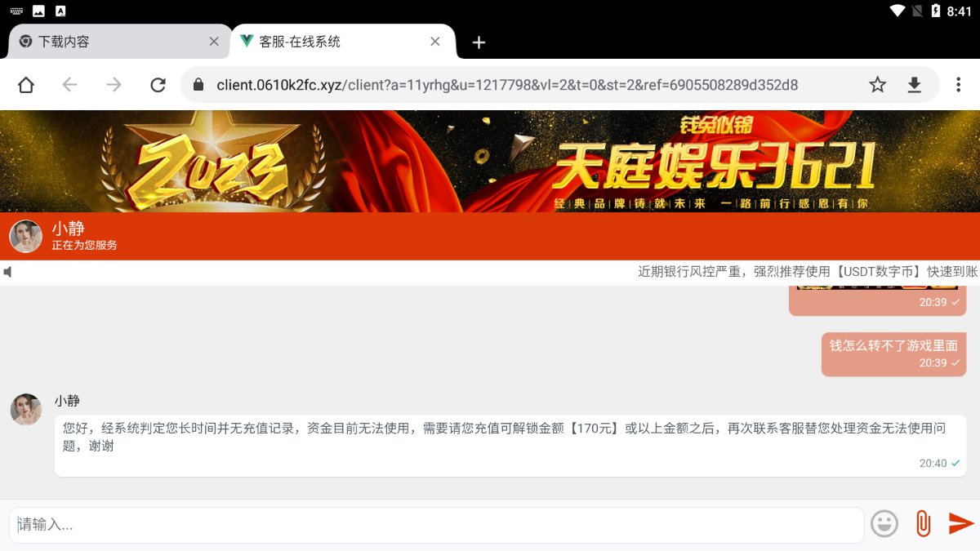The height and width of the screenshot is (551, 980).
Task: Click the 天庭娱乐 banner image
Action: pyautogui.click(x=490, y=161)
